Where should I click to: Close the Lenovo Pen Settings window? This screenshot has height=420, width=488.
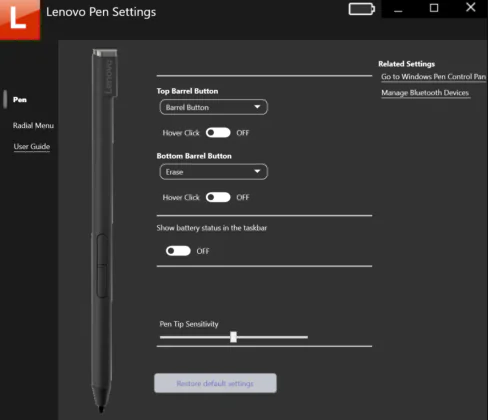coord(470,8)
